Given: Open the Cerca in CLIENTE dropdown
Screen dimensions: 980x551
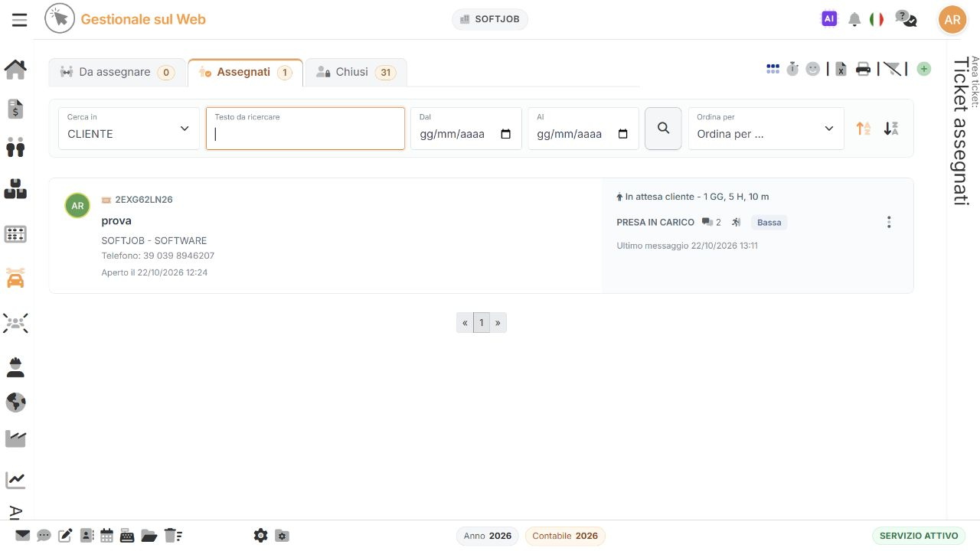Looking at the screenshot, I should coord(129,128).
